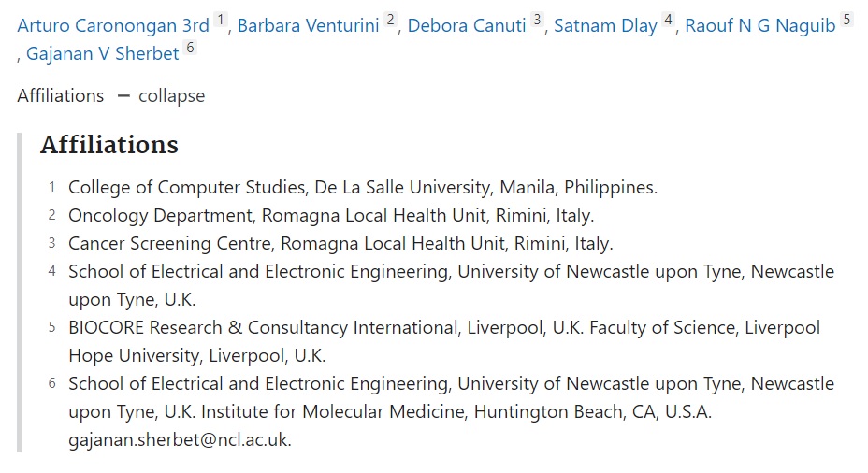The width and height of the screenshot is (868, 473).
Task: Click superscript 3 after Debora Canuti
Action: coord(538,21)
